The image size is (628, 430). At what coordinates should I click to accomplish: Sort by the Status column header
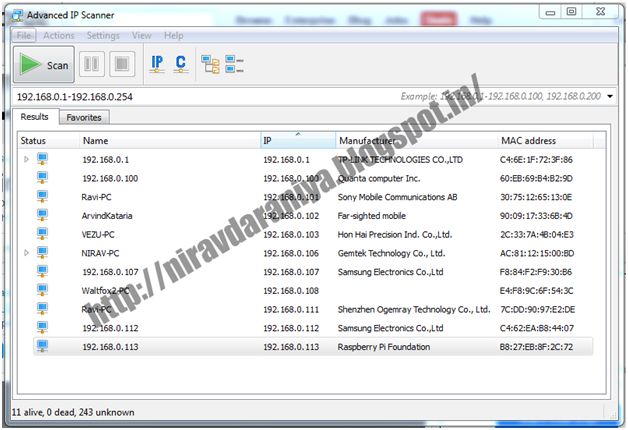pyautogui.click(x=49, y=141)
